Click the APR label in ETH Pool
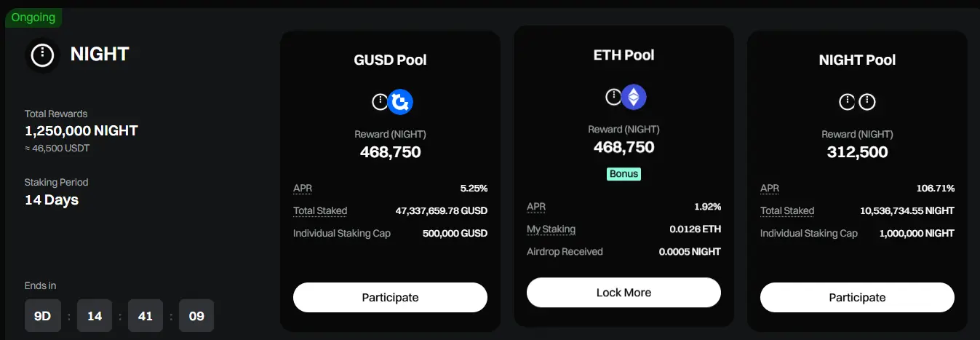 click(535, 207)
